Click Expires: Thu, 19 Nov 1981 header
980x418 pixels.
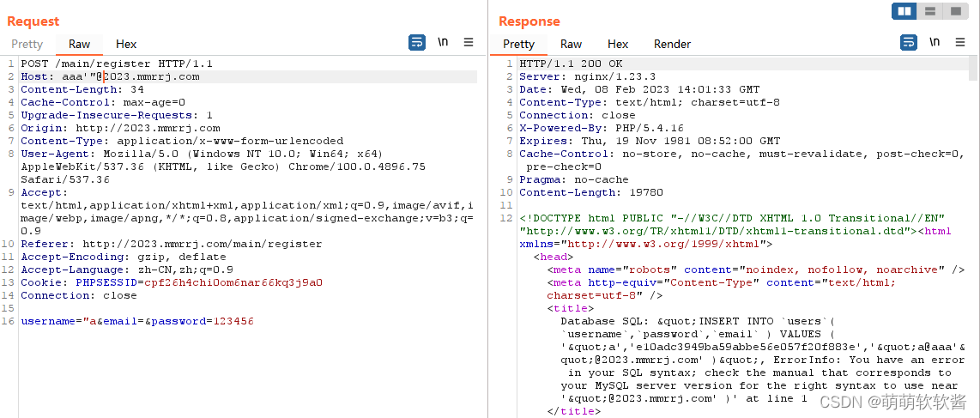pyautogui.click(x=650, y=141)
